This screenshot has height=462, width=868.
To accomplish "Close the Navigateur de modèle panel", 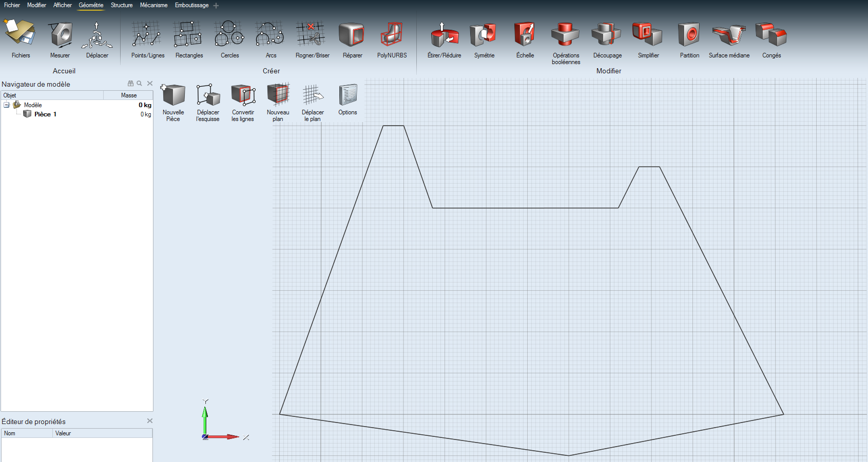I will tap(150, 83).
